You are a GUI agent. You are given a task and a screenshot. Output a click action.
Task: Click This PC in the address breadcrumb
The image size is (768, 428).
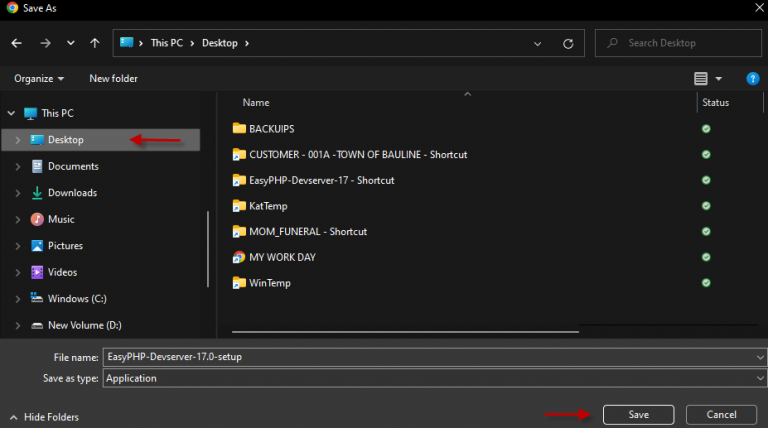167,43
